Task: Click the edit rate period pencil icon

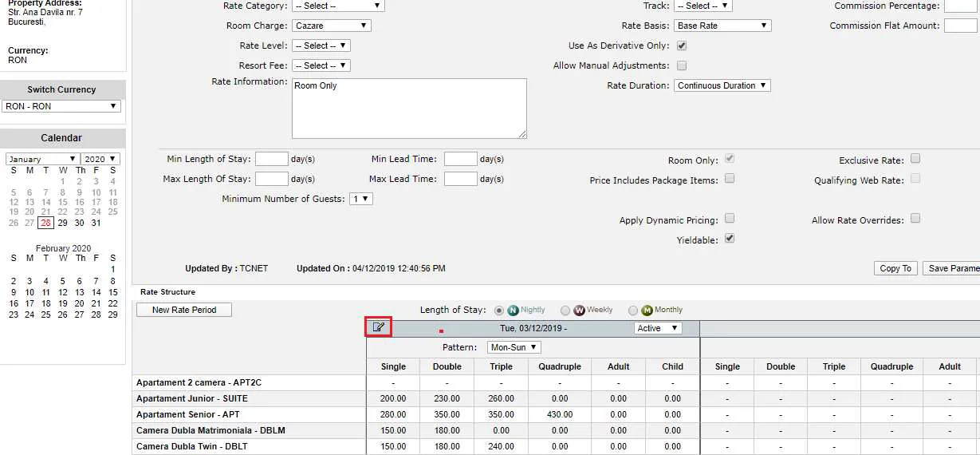Action: pyautogui.click(x=379, y=327)
